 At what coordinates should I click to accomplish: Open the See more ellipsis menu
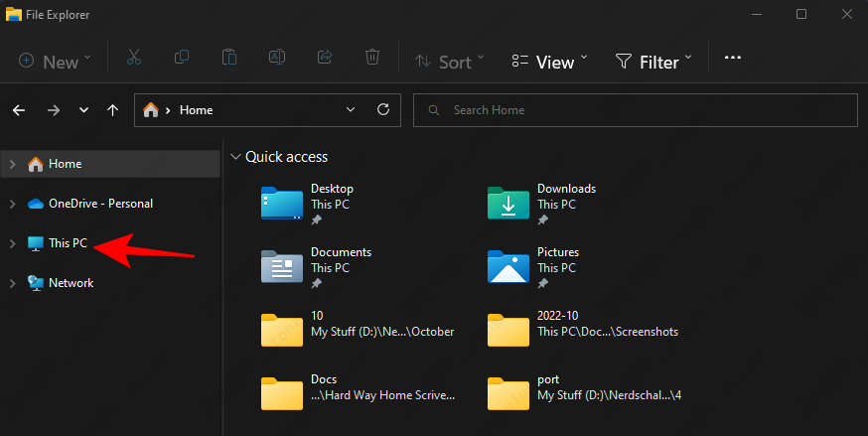point(733,59)
